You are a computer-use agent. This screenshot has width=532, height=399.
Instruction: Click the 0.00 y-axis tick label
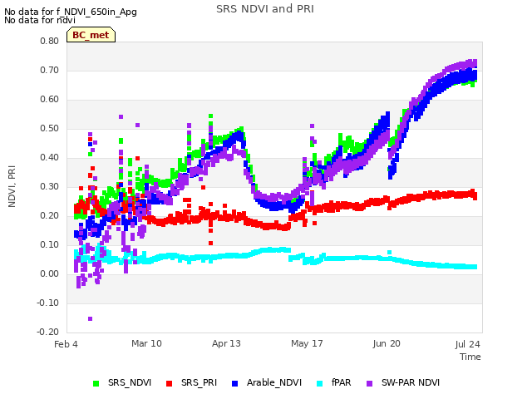tap(50, 273)
